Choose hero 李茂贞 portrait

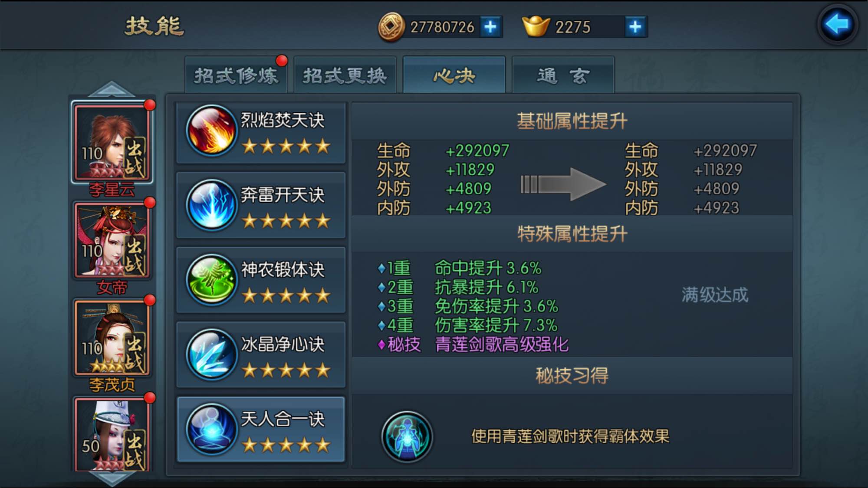[x=112, y=337]
